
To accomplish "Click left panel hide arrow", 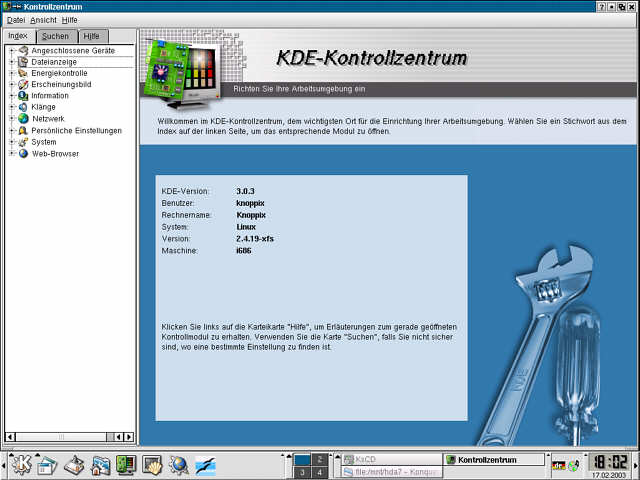I will click(2, 465).
